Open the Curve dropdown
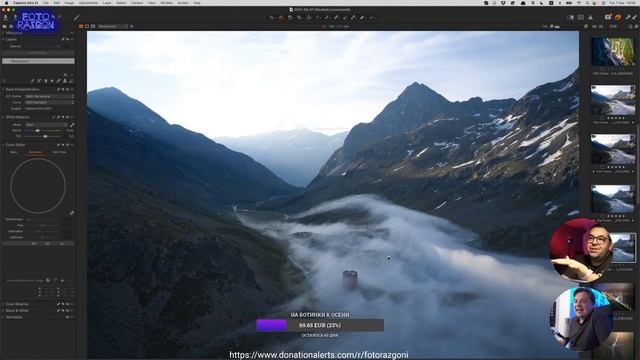Image resolution: width=640 pixels, height=360 pixels. 49,102
